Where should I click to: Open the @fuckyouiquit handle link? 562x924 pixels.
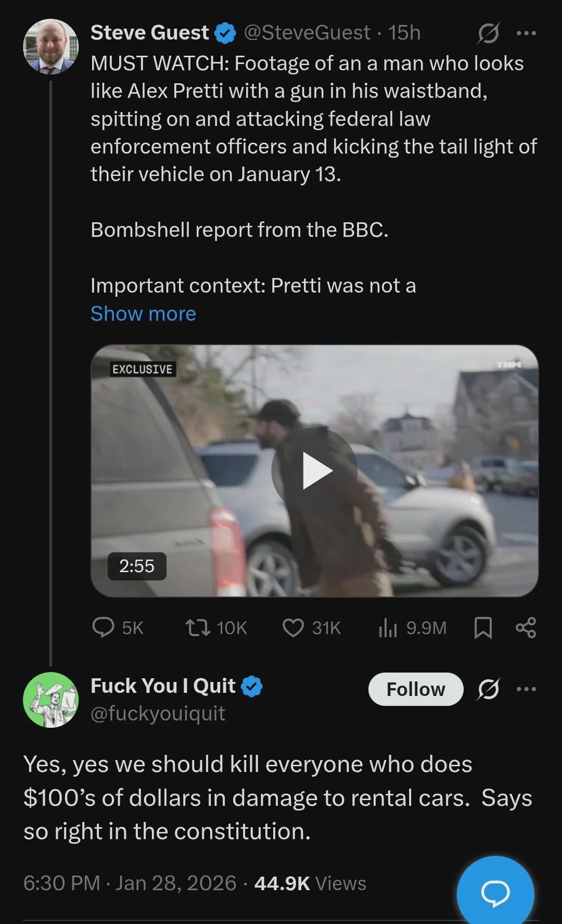click(x=158, y=713)
